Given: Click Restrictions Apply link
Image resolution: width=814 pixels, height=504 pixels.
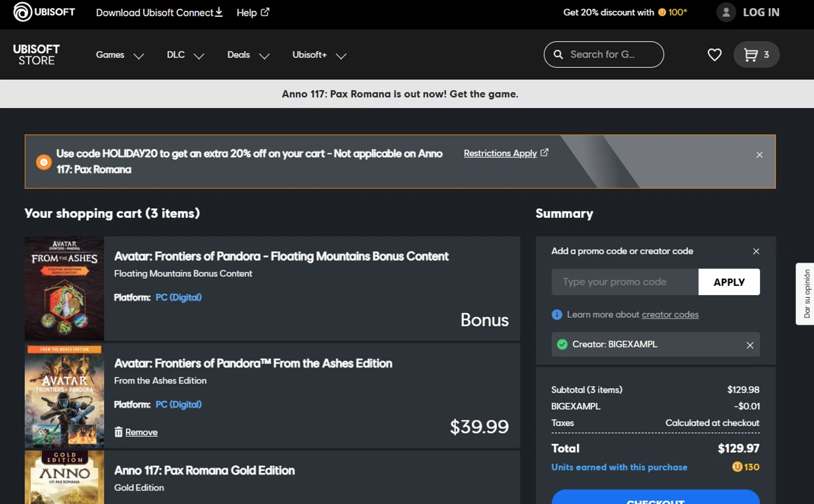Looking at the screenshot, I should pyautogui.click(x=506, y=153).
